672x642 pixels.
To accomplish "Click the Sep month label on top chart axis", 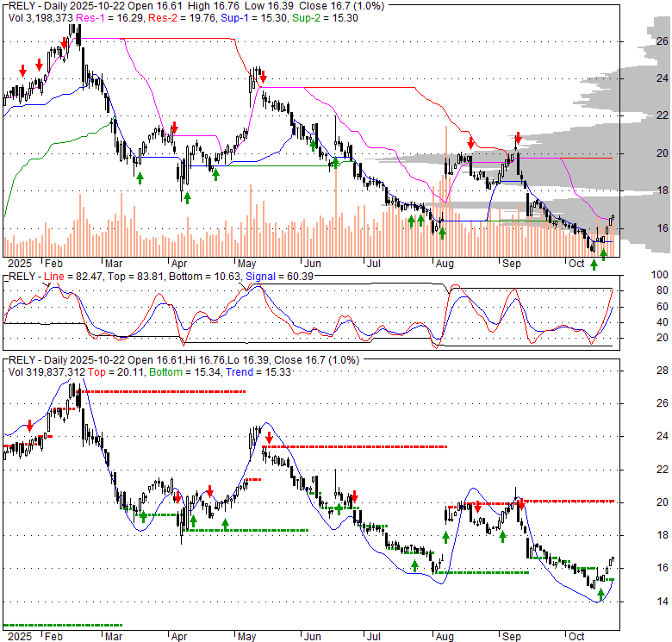I will (x=511, y=264).
